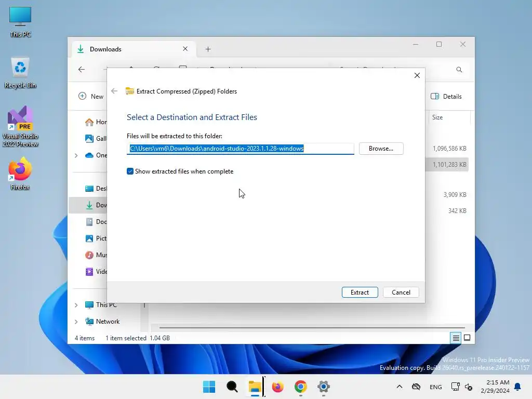
Task: Open Desktop in the navigation pane
Action: pos(96,188)
